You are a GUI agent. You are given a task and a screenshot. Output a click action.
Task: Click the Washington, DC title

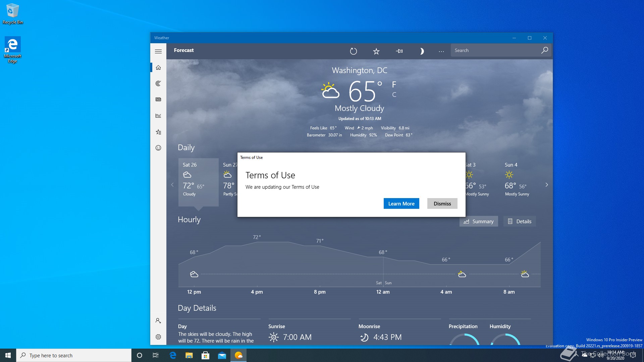coord(359,70)
